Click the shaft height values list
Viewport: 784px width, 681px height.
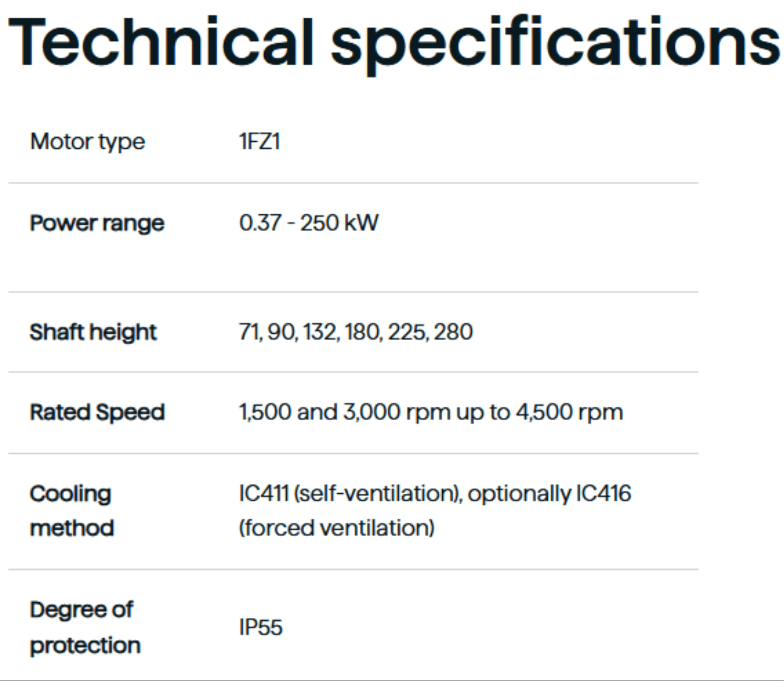pyautogui.click(x=356, y=332)
